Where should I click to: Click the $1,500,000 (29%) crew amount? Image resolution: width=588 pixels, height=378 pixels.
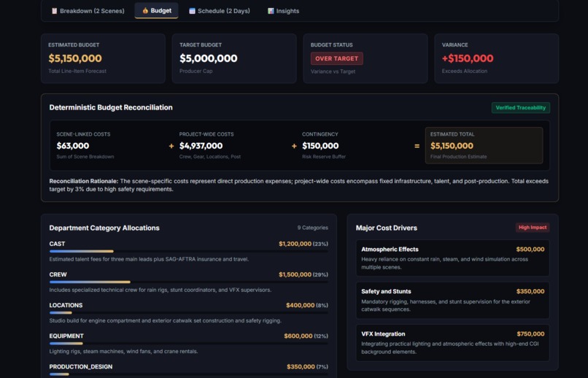coord(303,274)
